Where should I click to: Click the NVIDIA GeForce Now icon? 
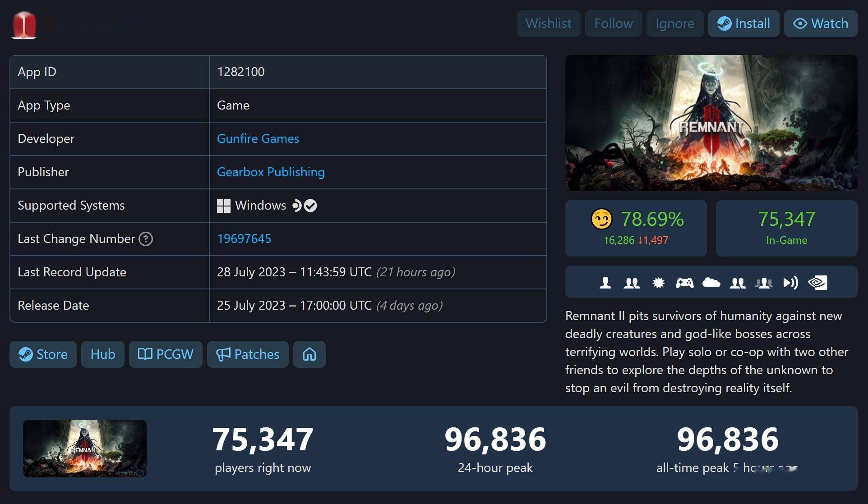817,283
